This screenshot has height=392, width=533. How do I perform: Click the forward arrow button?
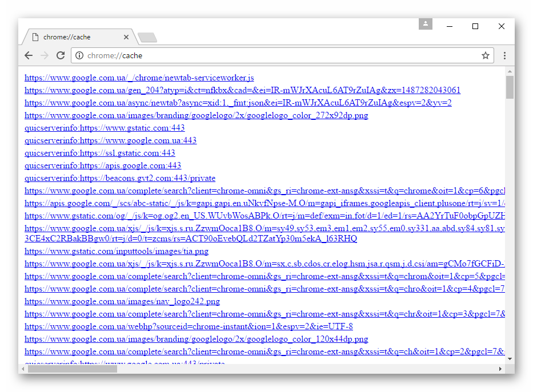pos(45,55)
